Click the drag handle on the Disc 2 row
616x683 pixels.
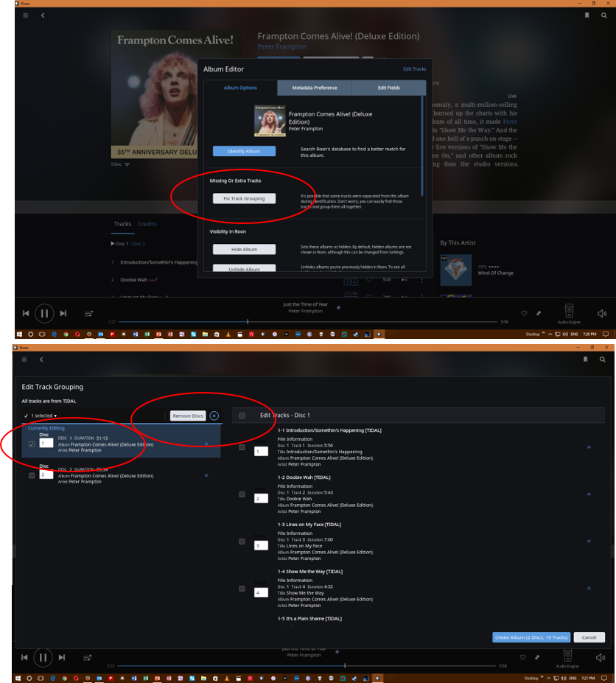pos(206,475)
